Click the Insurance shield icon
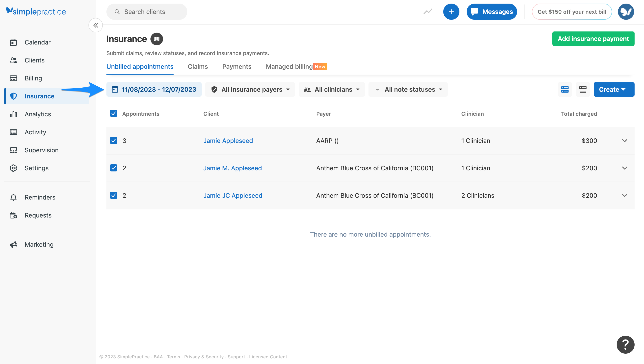 pos(13,96)
